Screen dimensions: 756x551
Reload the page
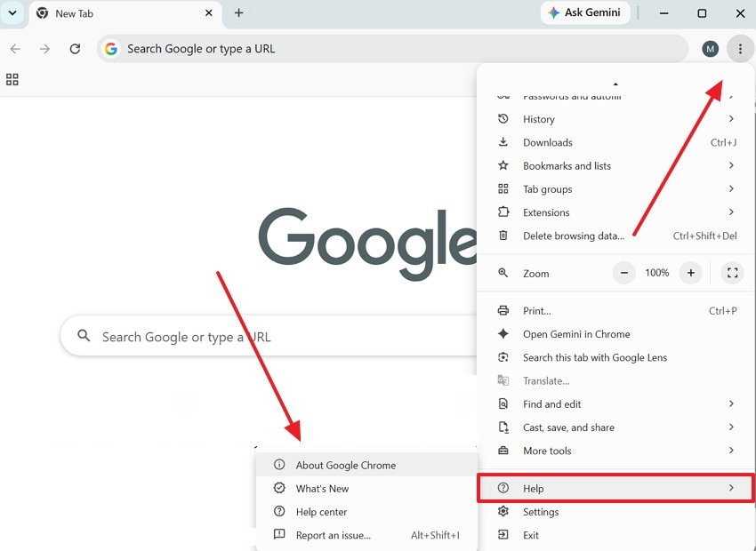(x=75, y=49)
